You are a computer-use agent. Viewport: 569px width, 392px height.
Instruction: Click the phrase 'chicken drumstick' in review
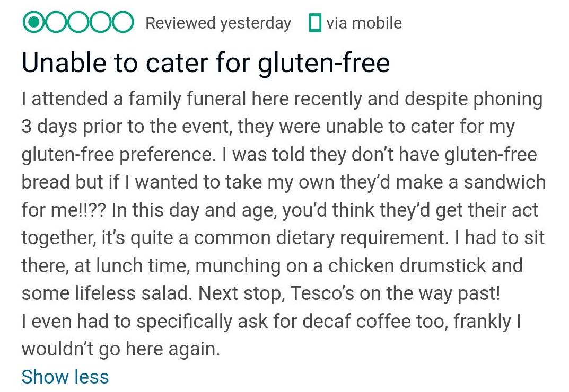point(407,265)
